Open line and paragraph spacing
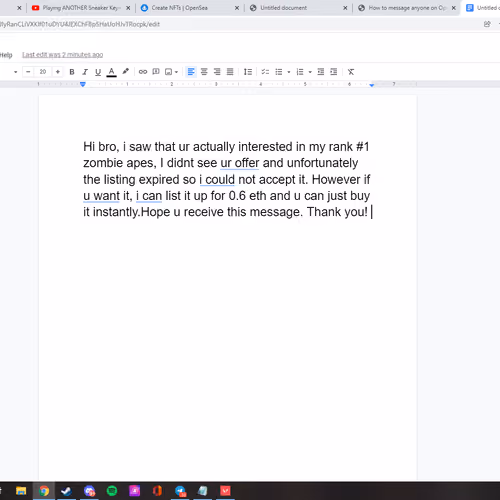 click(x=248, y=72)
